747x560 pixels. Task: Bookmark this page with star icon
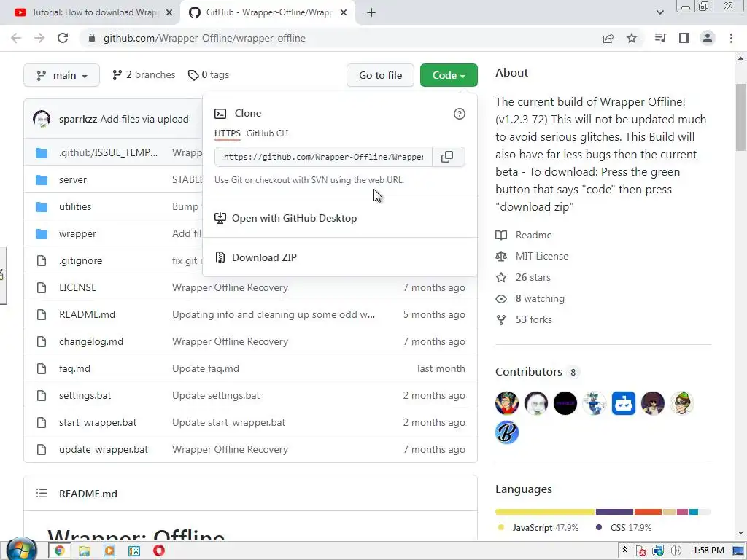(x=632, y=38)
